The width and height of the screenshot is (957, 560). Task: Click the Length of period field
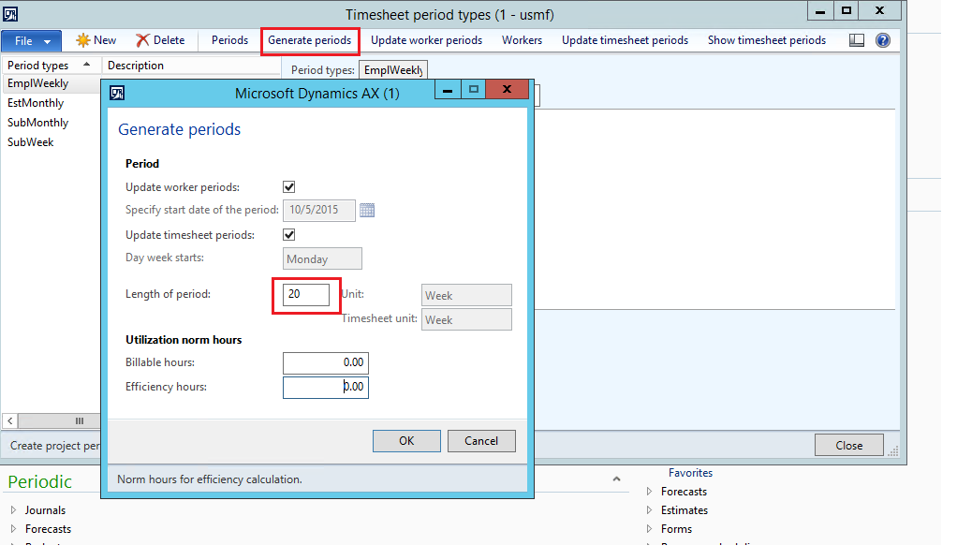pos(307,295)
